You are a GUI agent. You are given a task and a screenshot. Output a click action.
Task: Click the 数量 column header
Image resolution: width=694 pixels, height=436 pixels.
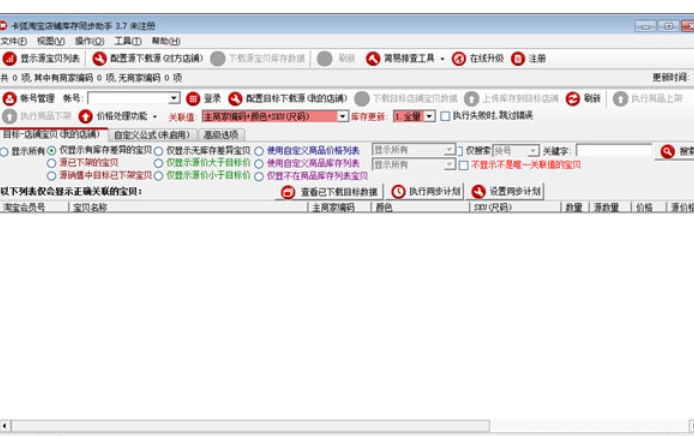pyautogui.click(x=575, y=207)
